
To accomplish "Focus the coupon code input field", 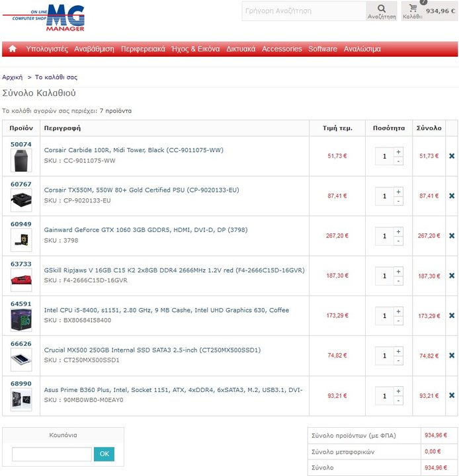I will pyautogui.click(x=52, y=454).
